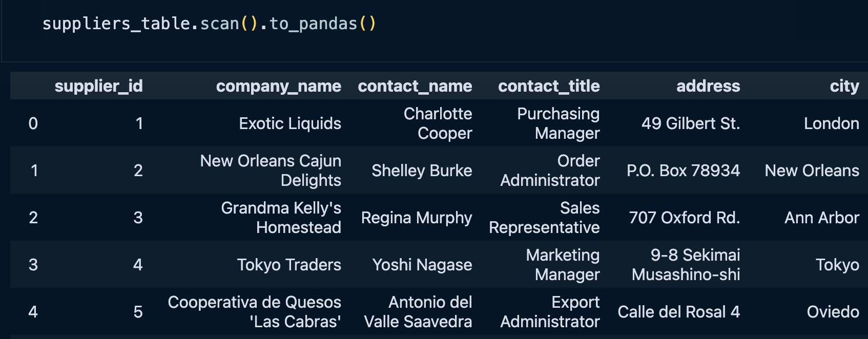Click the supplier_id column header

pos(98,86)
